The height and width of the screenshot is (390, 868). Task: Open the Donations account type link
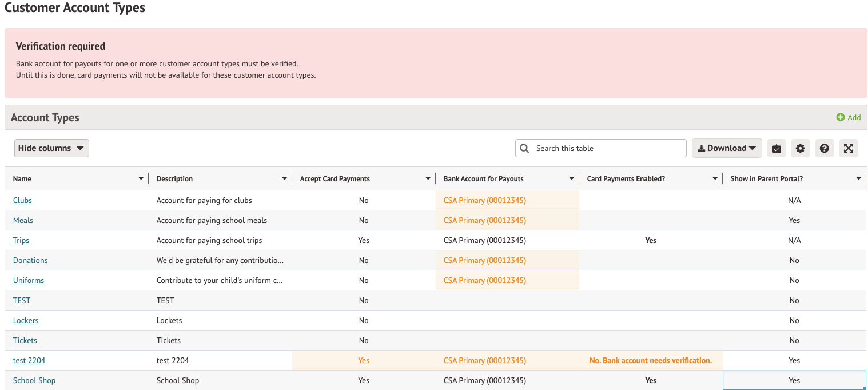(x=30, y=260)
